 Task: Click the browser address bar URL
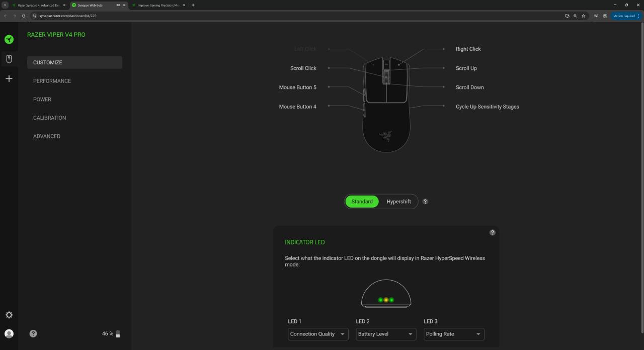click(68, 16)
